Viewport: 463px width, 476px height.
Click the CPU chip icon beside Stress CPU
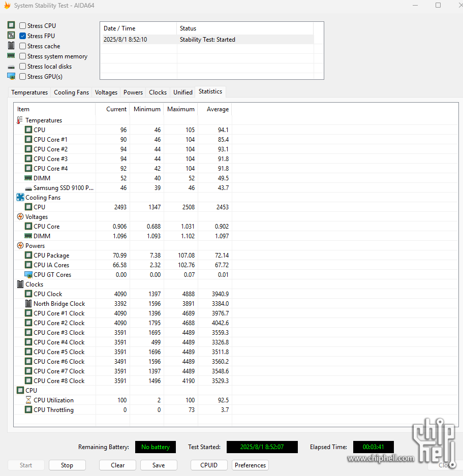(x=11, y=25)
